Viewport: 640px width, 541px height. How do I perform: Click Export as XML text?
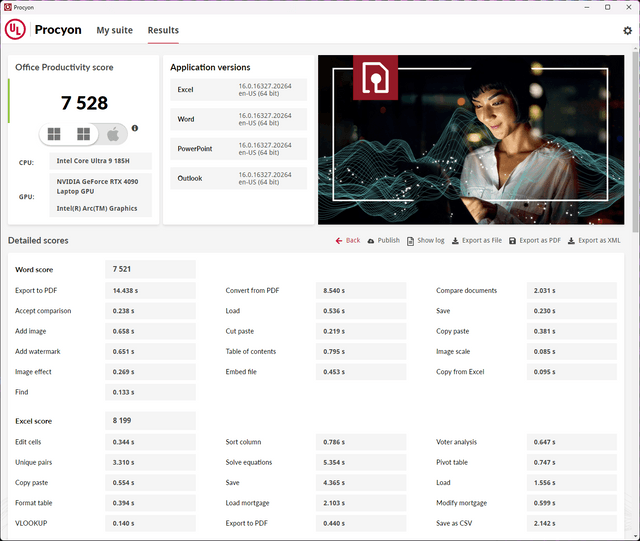click(599, 240)
